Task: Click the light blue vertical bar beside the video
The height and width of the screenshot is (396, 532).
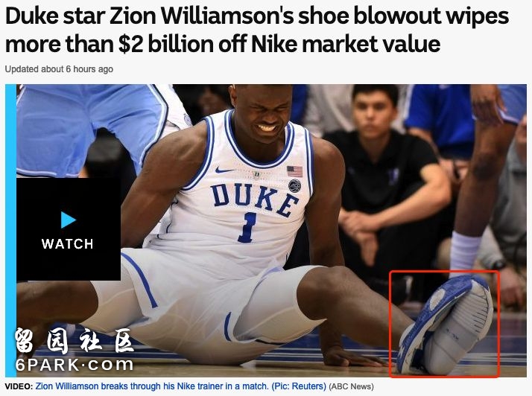Action: 10,231
